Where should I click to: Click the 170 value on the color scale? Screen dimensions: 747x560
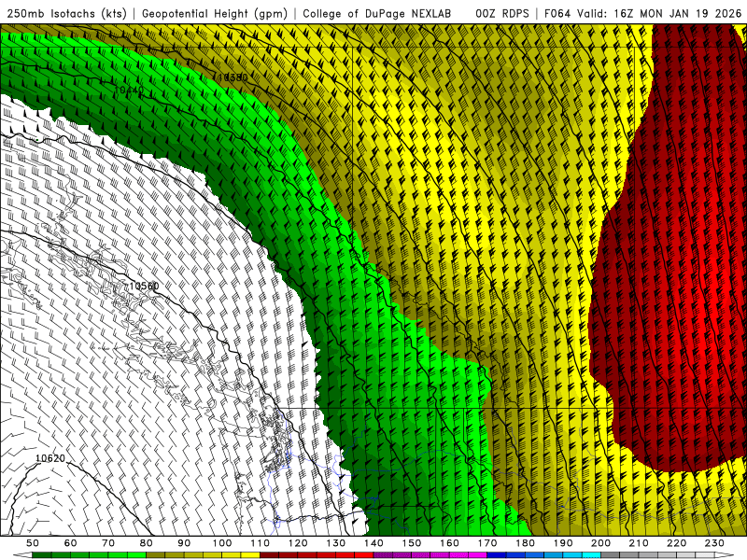(487, 543)
